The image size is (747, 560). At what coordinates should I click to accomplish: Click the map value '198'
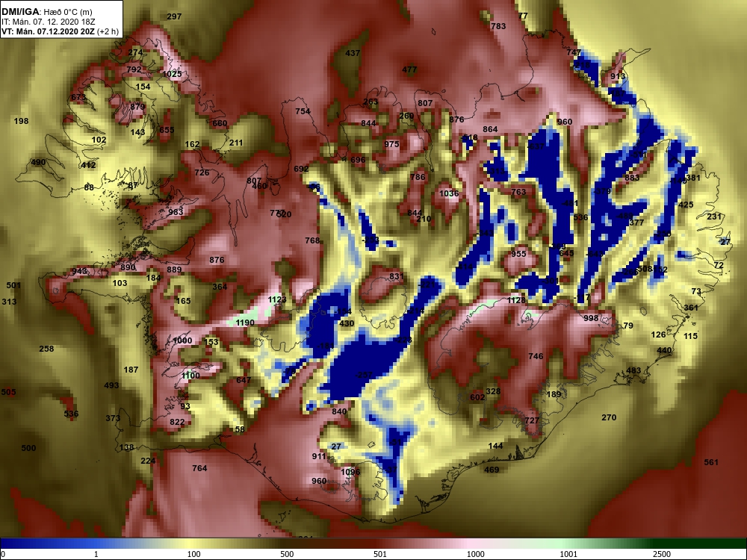[x=21, y=121]
